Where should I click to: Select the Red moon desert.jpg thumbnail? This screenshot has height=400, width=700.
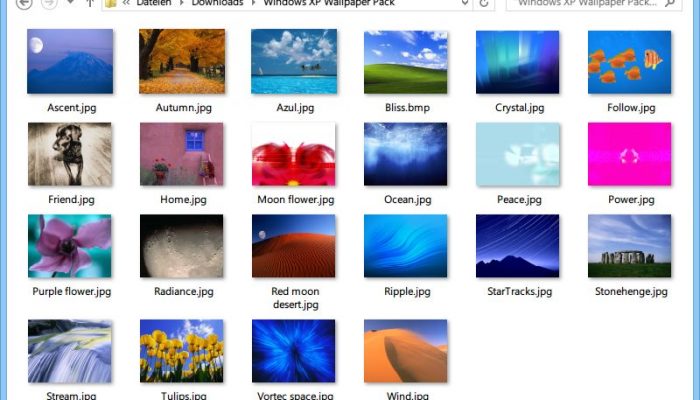pyautogui.click(x=294, y=246)
